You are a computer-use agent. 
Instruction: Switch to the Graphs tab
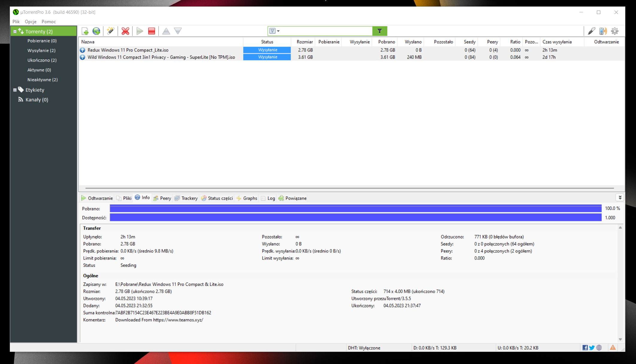point(247,198)
